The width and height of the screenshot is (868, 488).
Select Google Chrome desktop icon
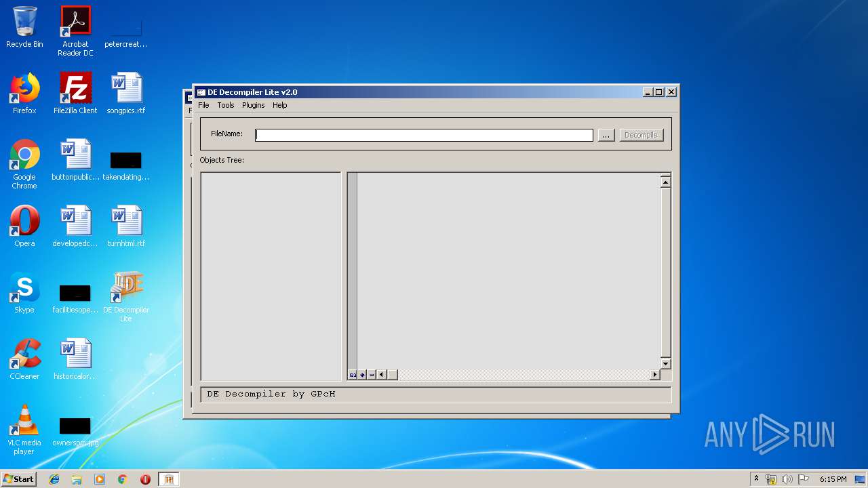tap(24, 165)
